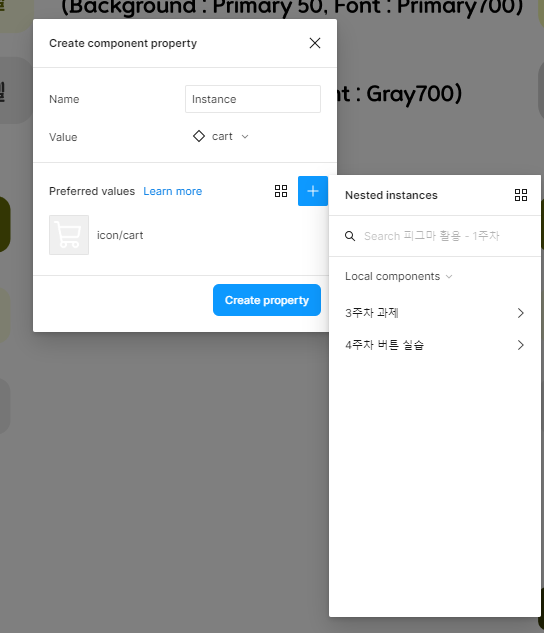Toggle grid view for Preferred values
This screenshot has width=544, height=633.
pyautogui.click(x=281, y=191)
